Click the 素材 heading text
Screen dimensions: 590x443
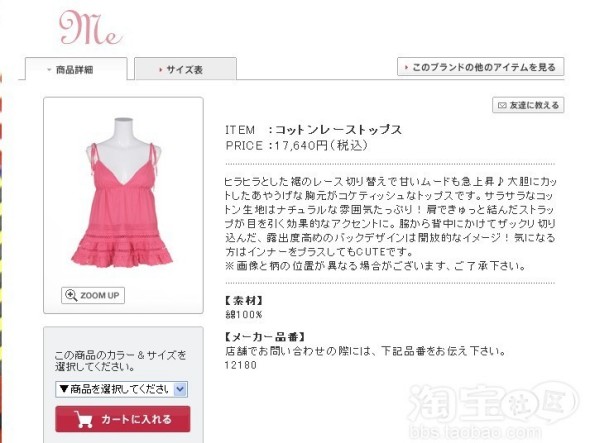coord(244,300)
